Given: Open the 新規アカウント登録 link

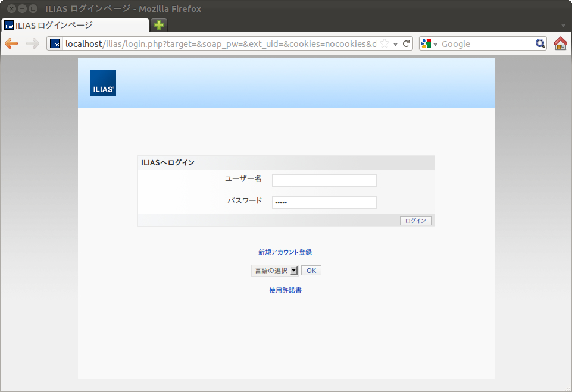Looking at the screenshot, I should (x=285, y=252).
